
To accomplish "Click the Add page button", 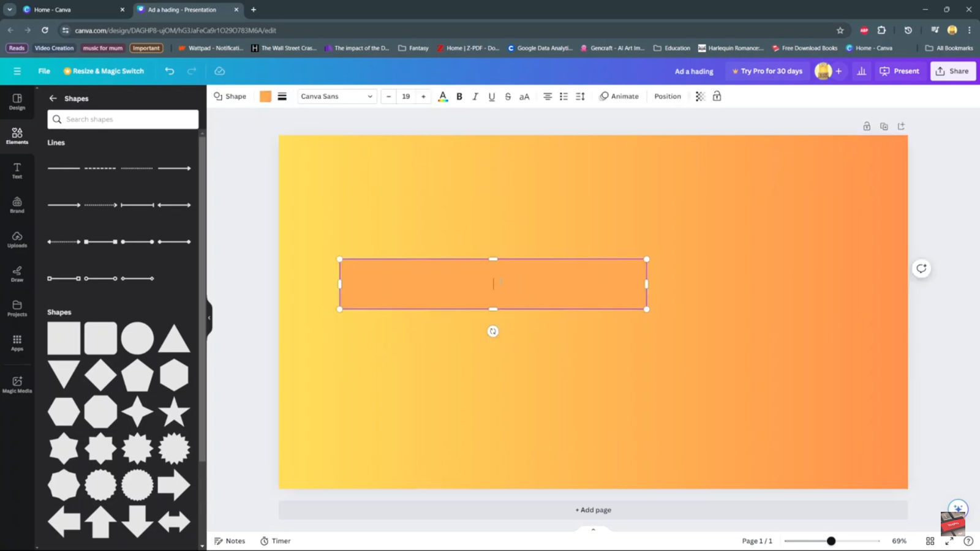I will [x=593, y=510].
